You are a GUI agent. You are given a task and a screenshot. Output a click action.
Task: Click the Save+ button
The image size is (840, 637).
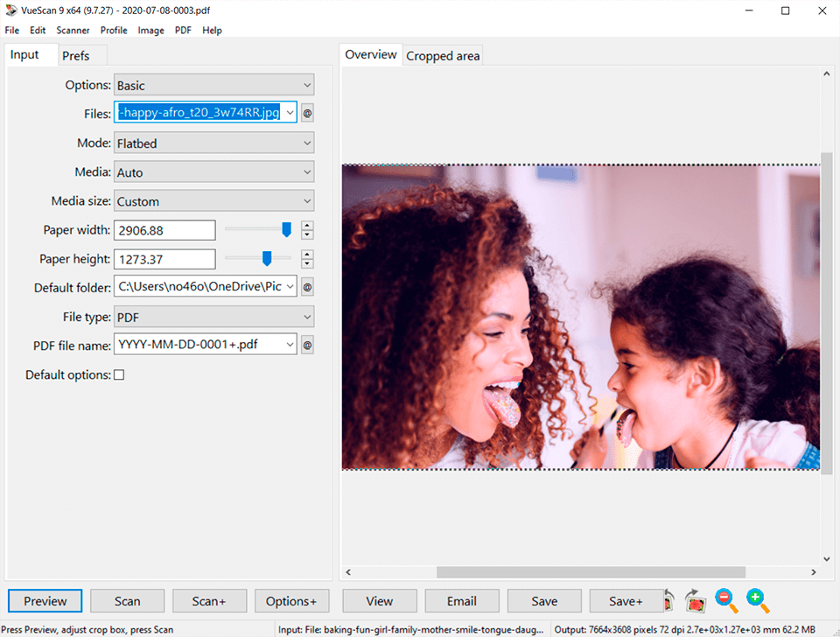tap(626, 601)
